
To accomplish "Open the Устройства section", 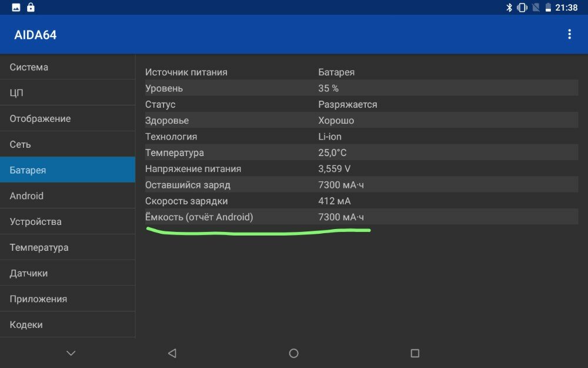I will (x=68, y=221).
